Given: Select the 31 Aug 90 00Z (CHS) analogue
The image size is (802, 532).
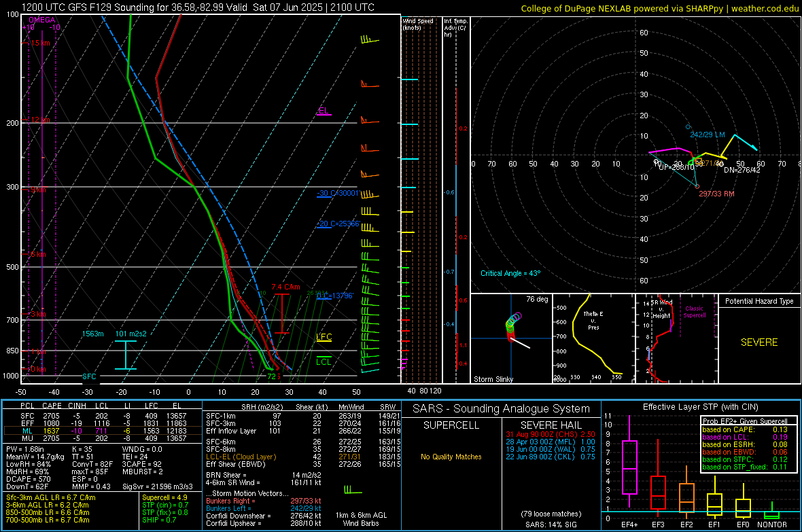Looking at the screenshot, I should (551, 434).
